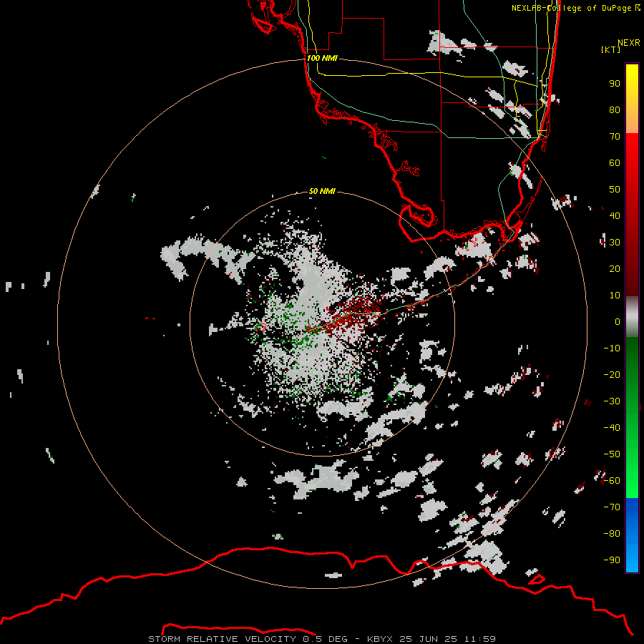Click the positive 40 scale value
The height and width of the screenshot is (644, 644).
[615, 215]
